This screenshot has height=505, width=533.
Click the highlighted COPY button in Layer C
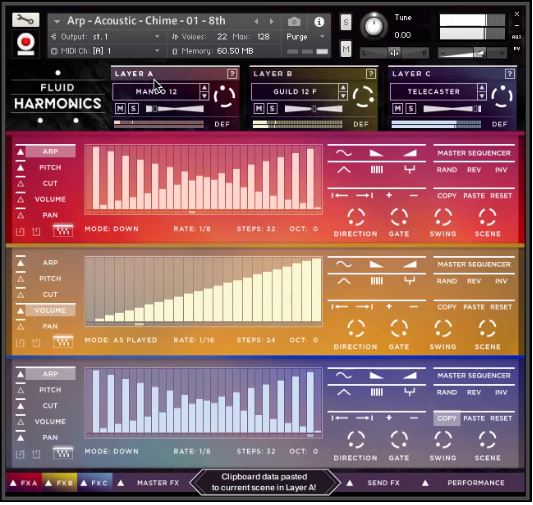point(447,418)
